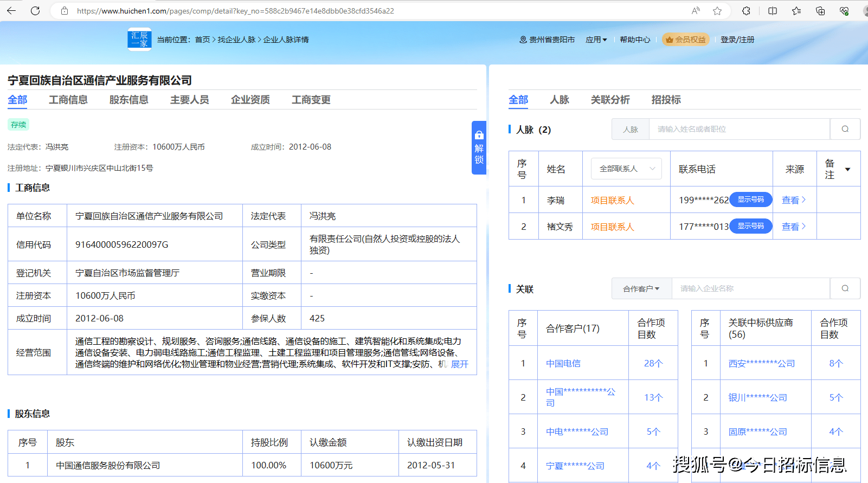Click credit code 91640000596220097G

[x=122, y=244]
